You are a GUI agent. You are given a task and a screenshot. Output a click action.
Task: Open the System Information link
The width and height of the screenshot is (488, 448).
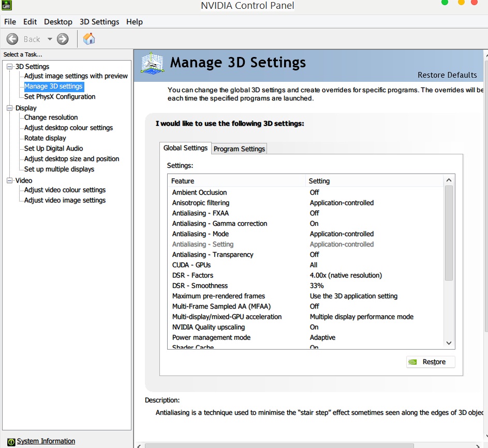[46, 441]
